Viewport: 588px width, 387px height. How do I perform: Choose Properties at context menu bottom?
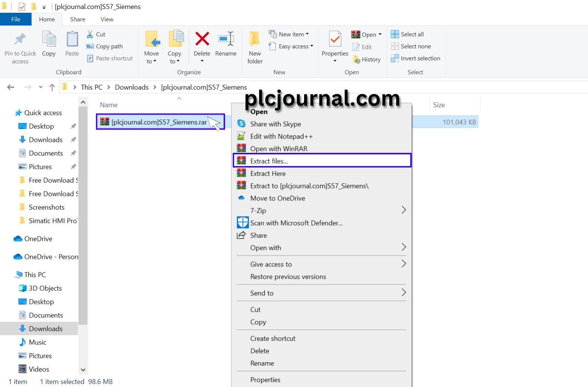pyautogui.click(x=322, y=379)
